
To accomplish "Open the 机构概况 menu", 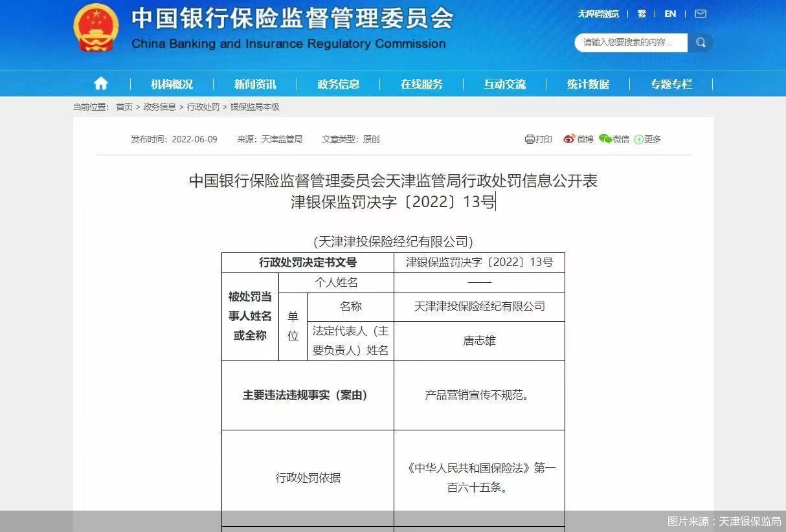I will click(170, 83).
